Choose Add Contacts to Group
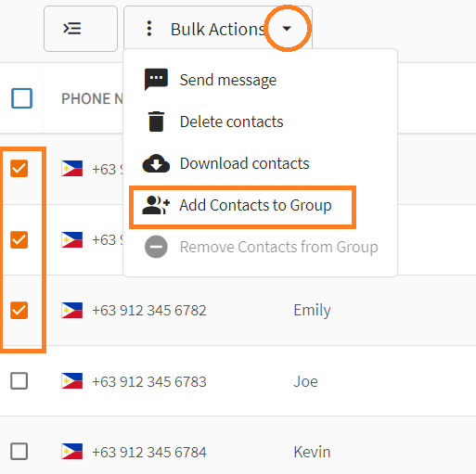The image size is (476, 474). (x=242, y=205)
